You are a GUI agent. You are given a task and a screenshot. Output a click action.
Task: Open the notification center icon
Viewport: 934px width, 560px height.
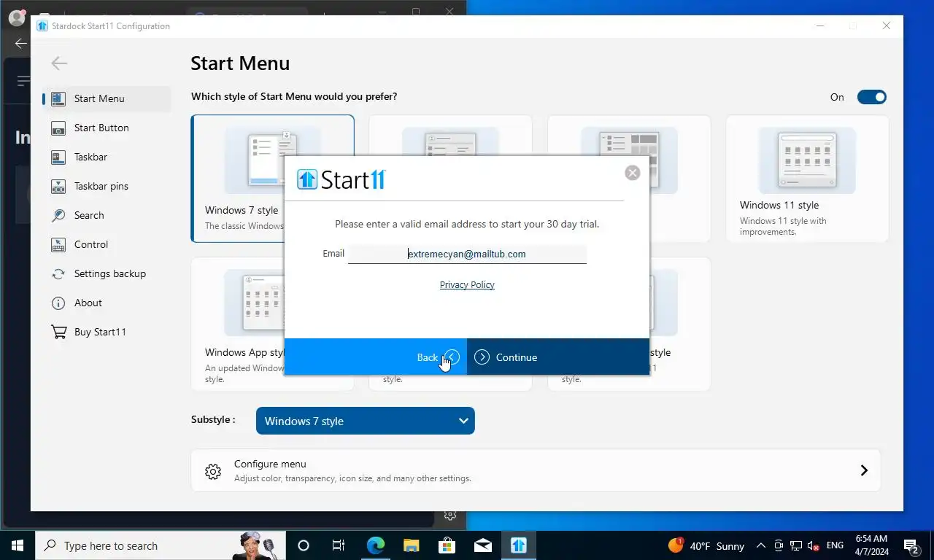click(912, 545)
